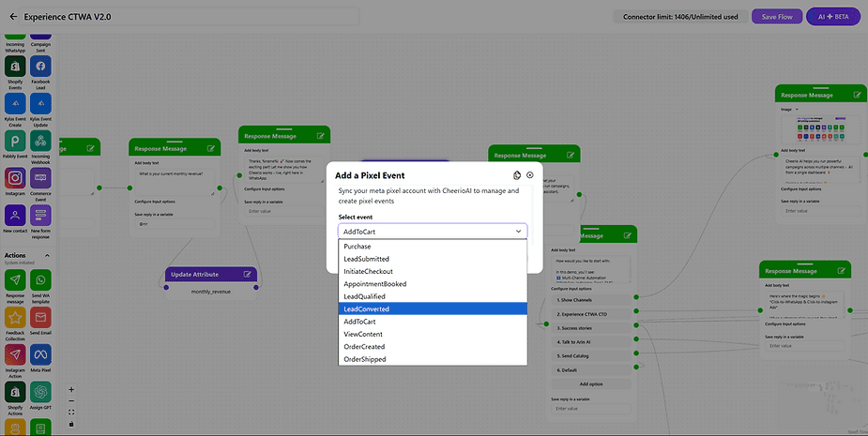Choose the Instagram trigger icon
This screenshot has height=436, width=868.
15,178
